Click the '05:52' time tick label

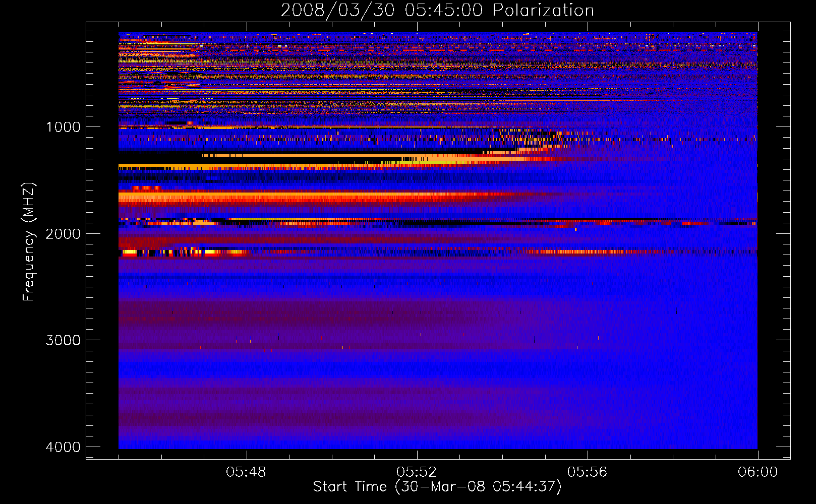[417, 472]
